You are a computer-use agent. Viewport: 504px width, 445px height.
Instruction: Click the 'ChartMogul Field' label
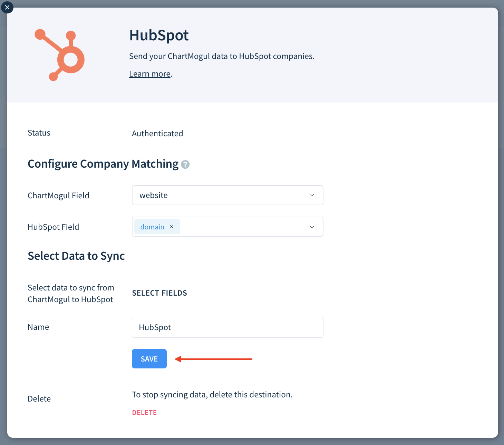(58, 196)
